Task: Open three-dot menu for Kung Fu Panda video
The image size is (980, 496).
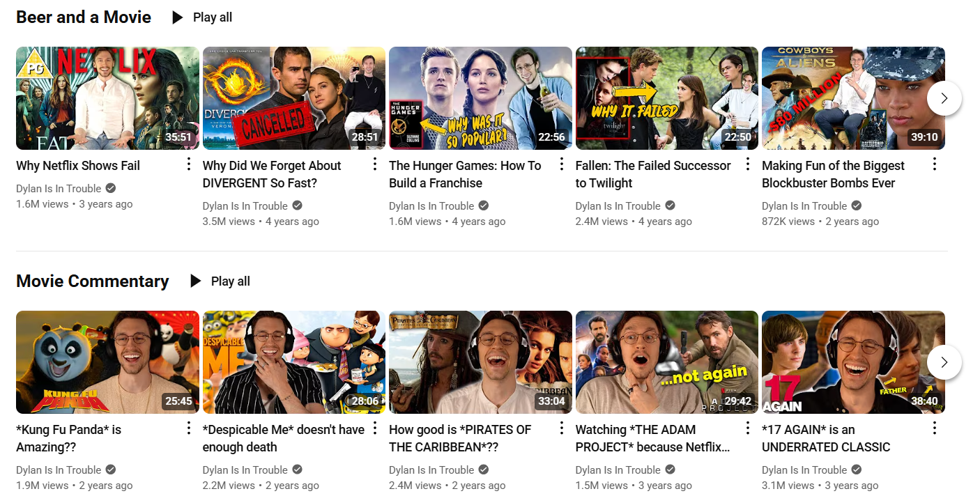Action: tap(188, 428)
